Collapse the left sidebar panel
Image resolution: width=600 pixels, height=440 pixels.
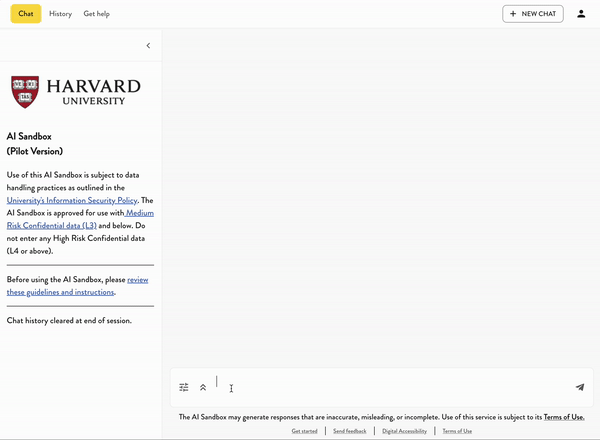coord(148,45)
